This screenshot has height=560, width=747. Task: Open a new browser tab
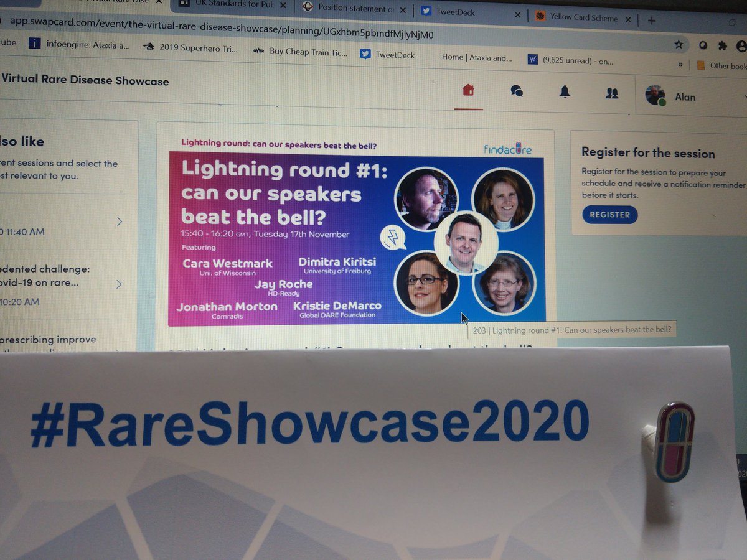[652, 20]
